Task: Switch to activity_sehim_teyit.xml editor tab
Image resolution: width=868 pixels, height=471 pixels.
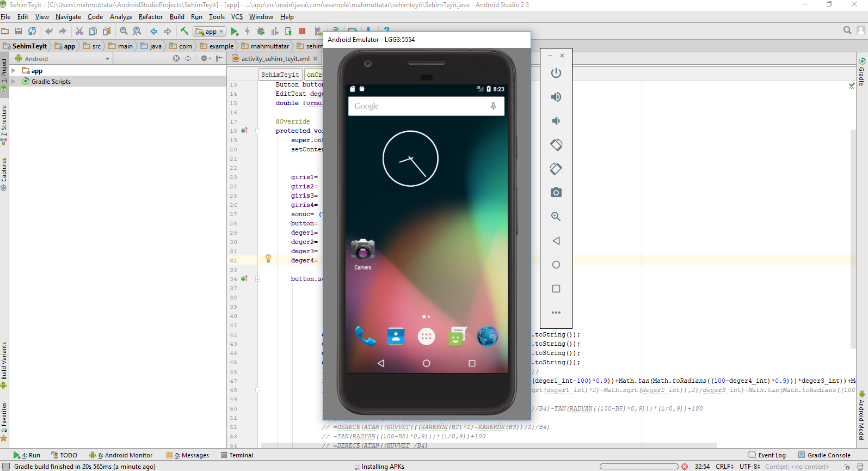Action: pyautogui.click(x=275, y=59)
